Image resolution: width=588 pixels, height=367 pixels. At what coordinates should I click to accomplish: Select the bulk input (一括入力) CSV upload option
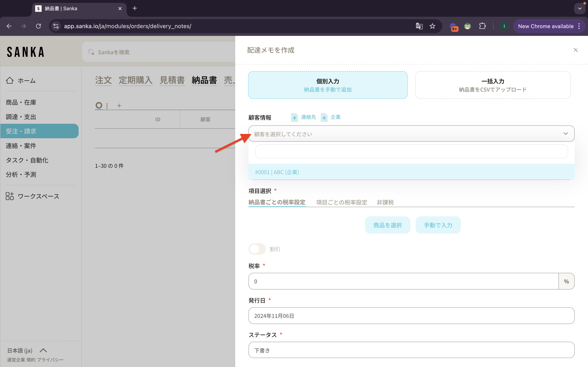(x=493, y=85)
